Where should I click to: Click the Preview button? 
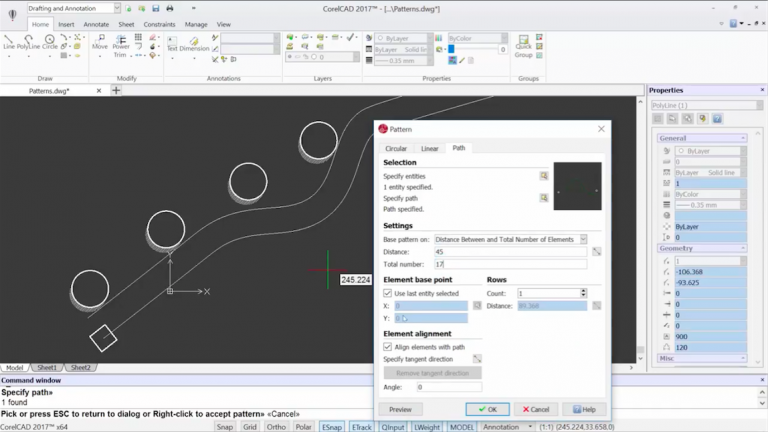tap(400, 409)
